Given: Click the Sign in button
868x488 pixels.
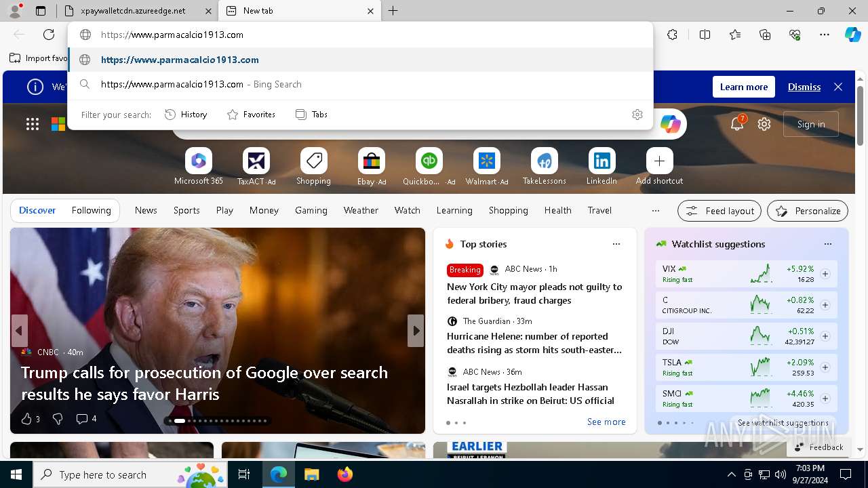Looking at the screenshot, I should click(811, 124).
